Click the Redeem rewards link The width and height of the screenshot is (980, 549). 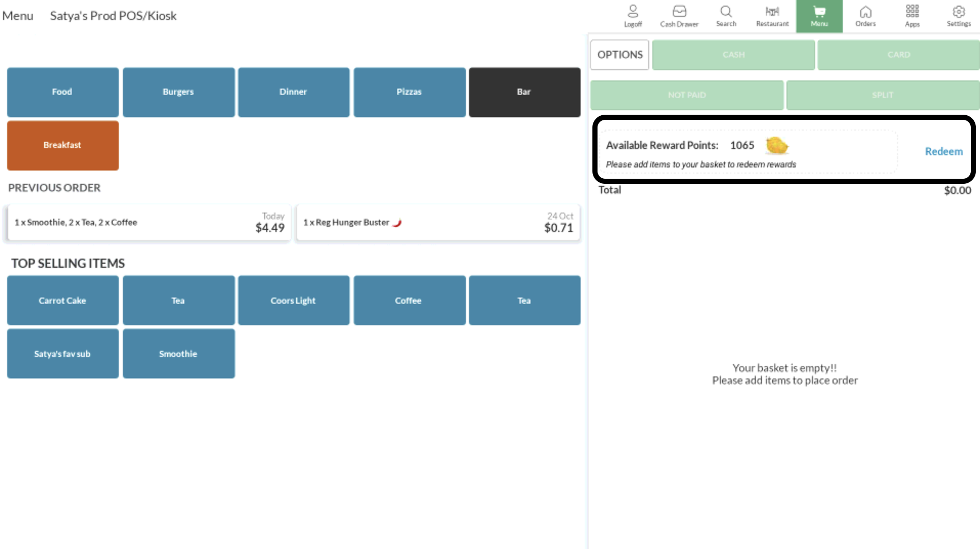943,152
